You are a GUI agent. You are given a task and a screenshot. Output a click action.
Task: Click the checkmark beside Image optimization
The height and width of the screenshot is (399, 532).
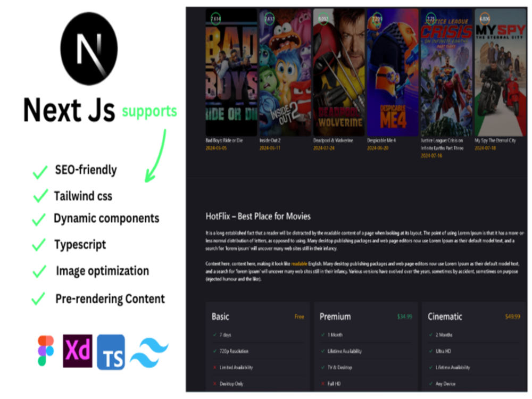[39, 271]
